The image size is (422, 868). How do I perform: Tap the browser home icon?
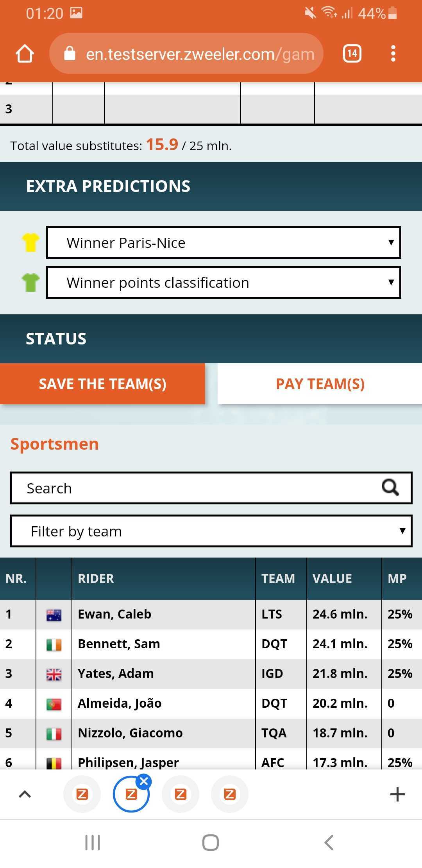tap(25, 54)
